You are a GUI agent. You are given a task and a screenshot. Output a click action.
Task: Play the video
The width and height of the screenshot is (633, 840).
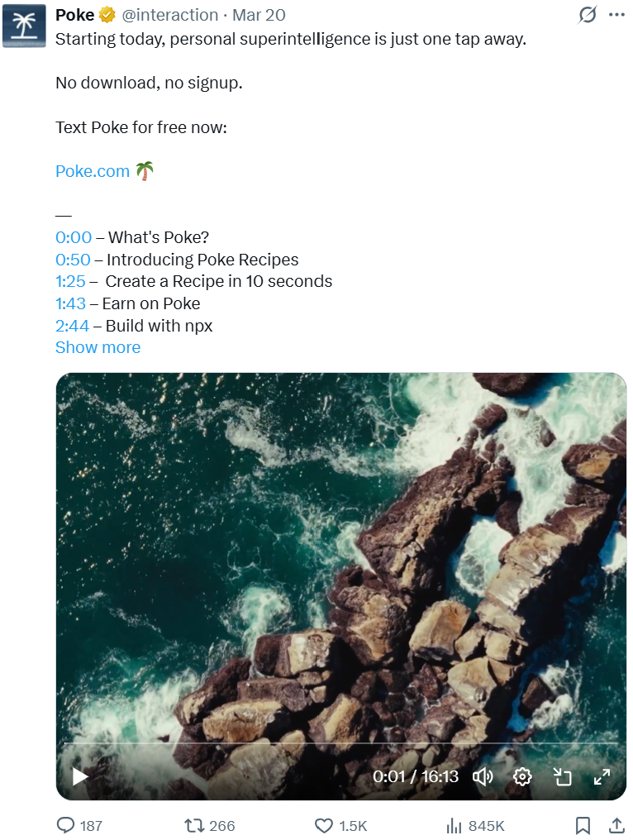(x=80, y=776)
